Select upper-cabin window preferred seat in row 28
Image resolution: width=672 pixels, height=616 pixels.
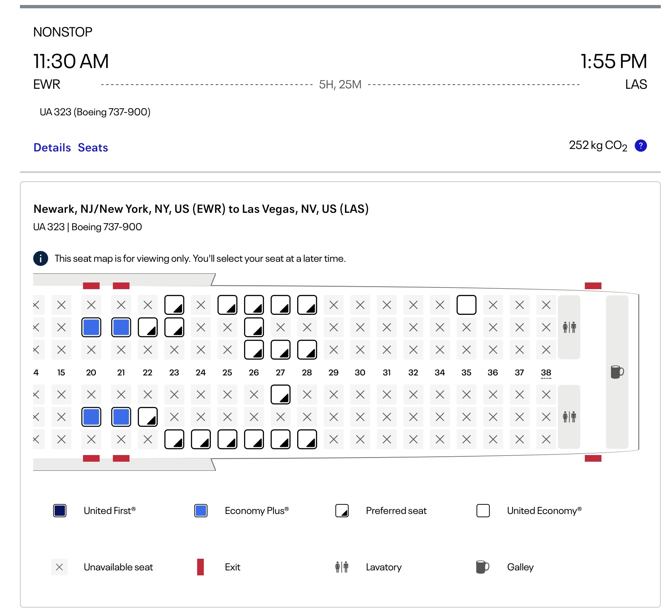(307, 305)
